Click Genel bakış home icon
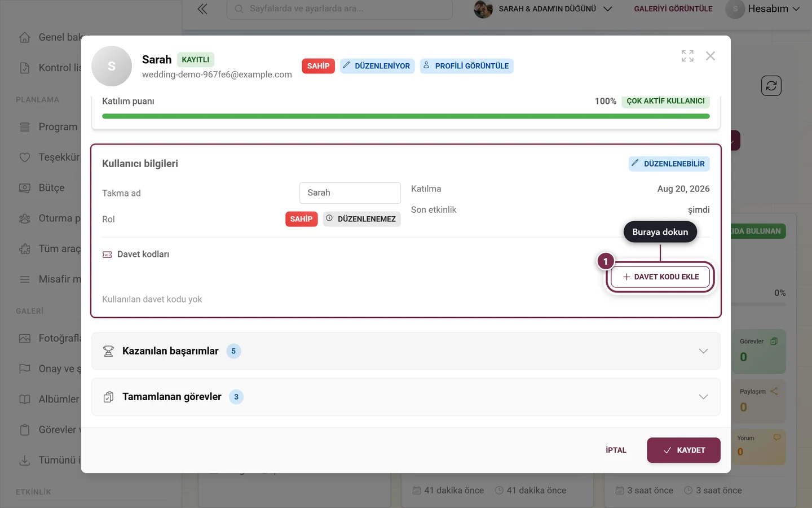 (x=25, y=37)
